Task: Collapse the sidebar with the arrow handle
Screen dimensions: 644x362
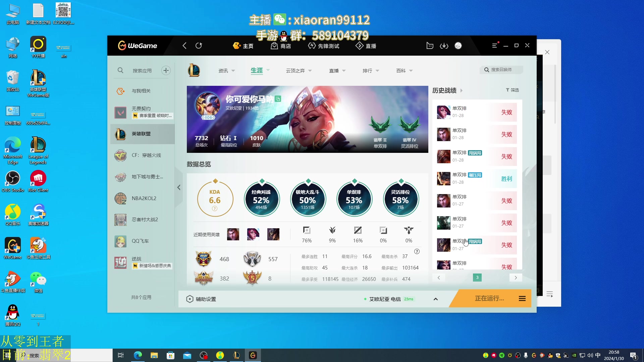Action: pos(179,187)
